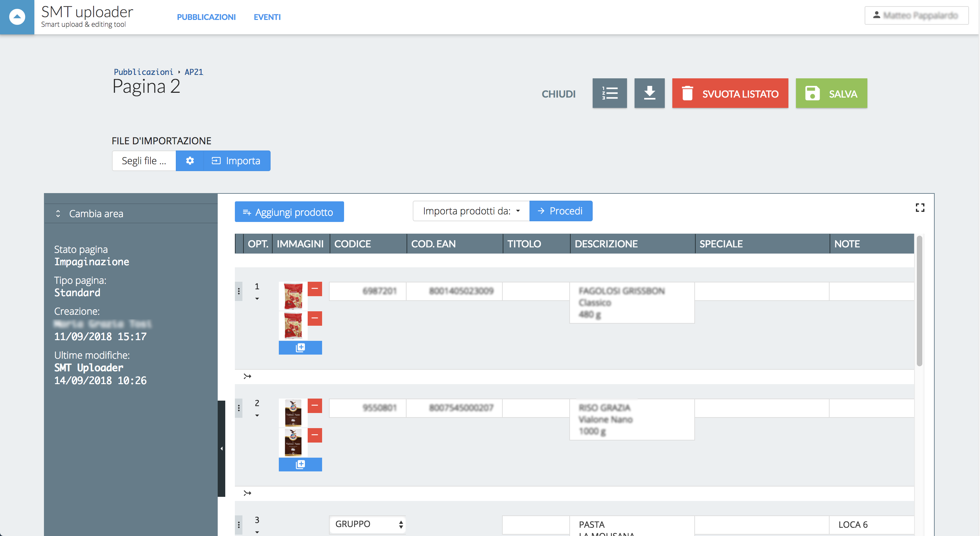Click the SVUOTA LISTATO trash button
Image resolution: width=980 pixels, height=536 pixels.
(x=730, y=93)
